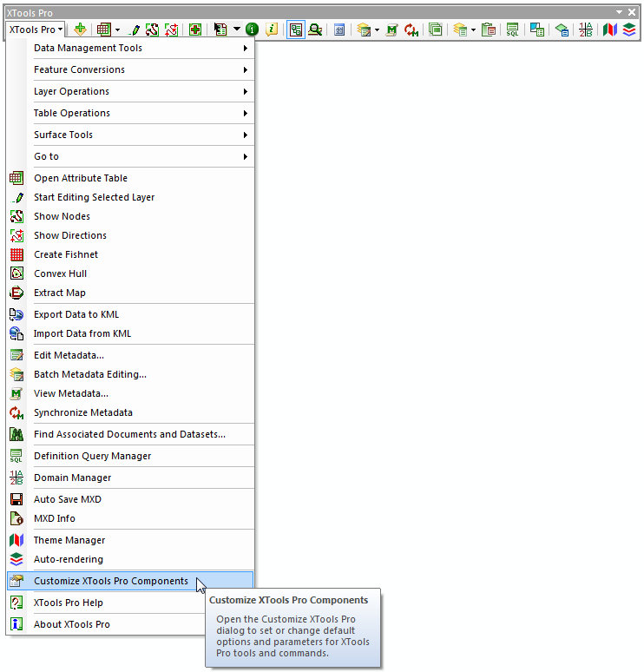Screen dimensions: 644x672
Task: Click the Domain Manager 1A2B toolbar icon
Action: click(x=585, y=30)
